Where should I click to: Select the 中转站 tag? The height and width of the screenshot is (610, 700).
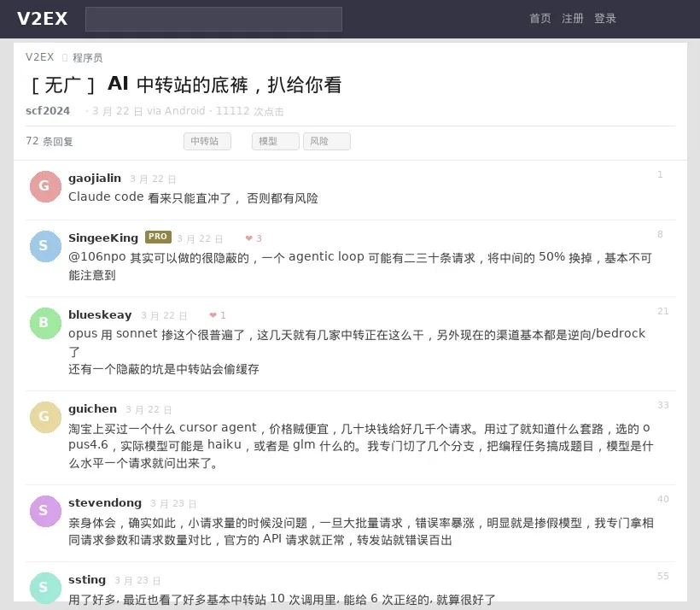207,142
